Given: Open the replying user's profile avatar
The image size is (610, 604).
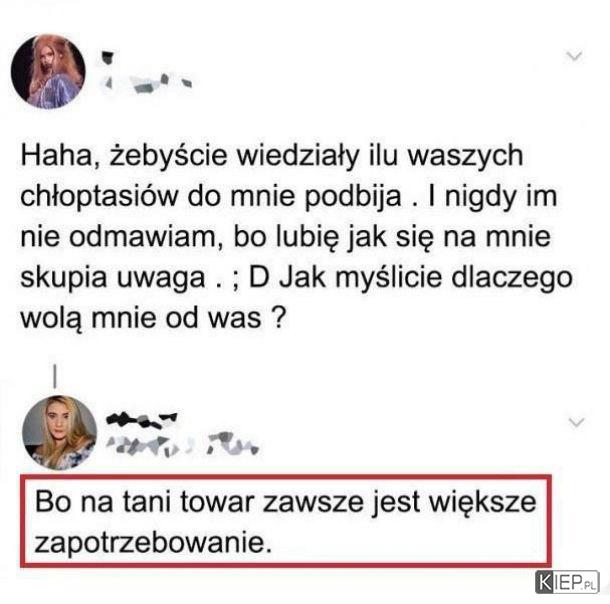Looking at the screenshot, I should [x=60, y=432].
